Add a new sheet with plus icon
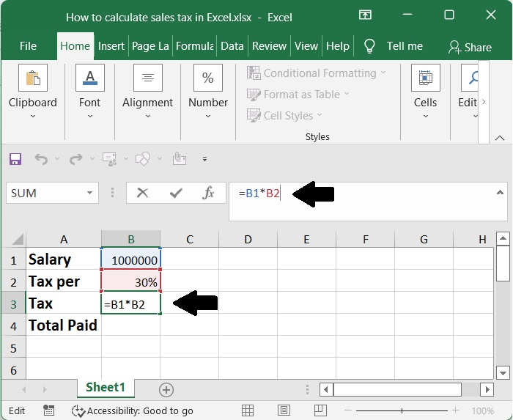The width and height of the screenshot is (513, 420). pos(166,389)
